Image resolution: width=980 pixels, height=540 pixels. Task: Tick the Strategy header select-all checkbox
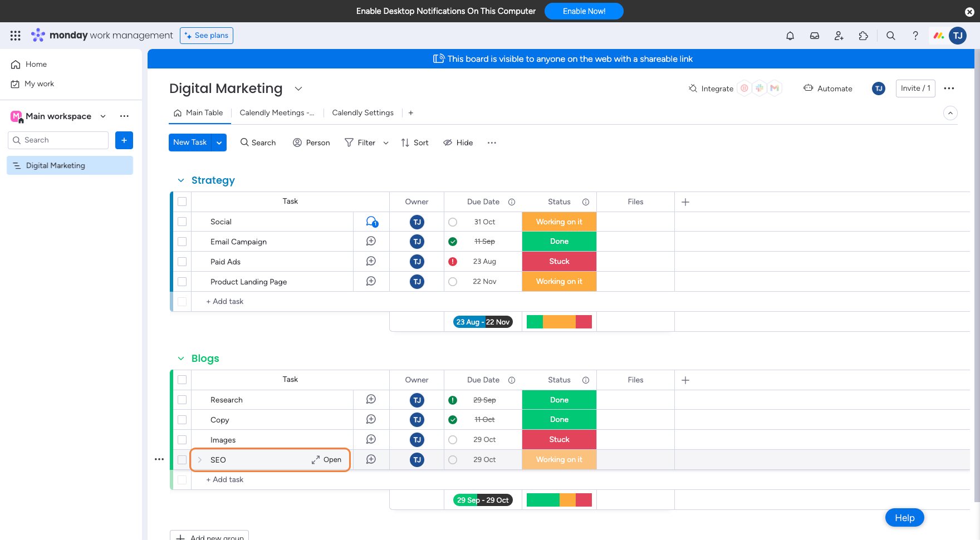(x=182, y=202)
